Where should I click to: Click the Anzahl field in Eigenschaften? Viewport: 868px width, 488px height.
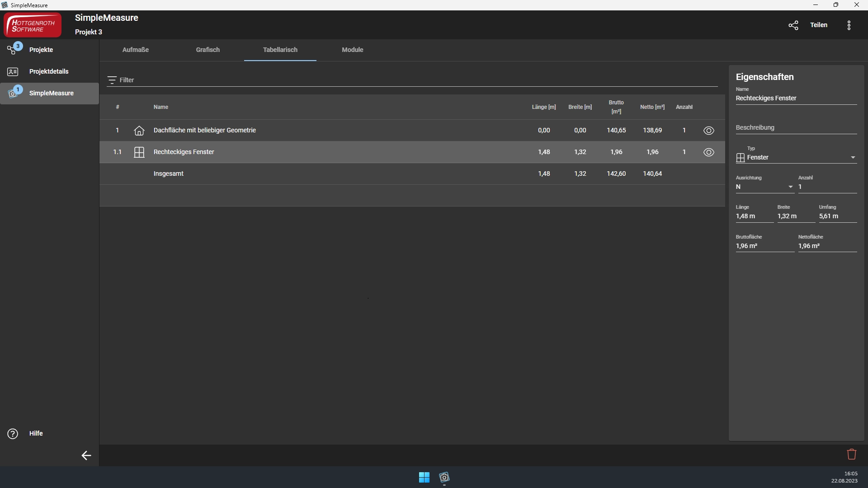coord(827,187)
